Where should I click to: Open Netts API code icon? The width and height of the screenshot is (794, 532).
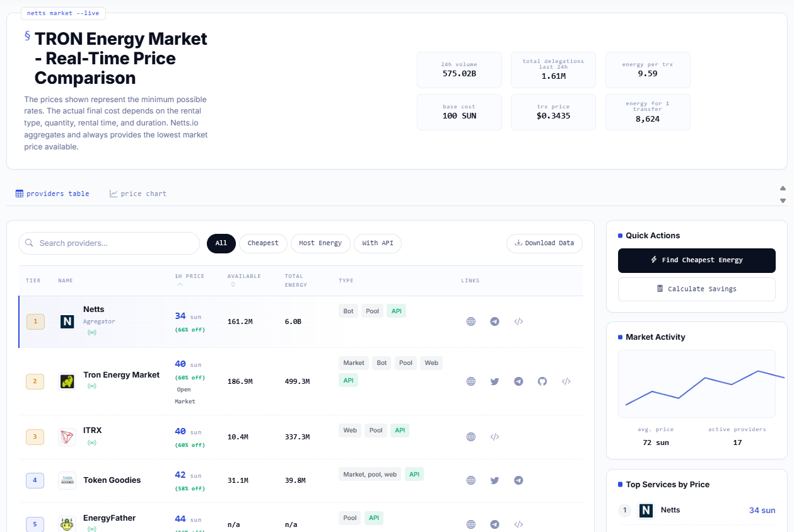[518, 321]
